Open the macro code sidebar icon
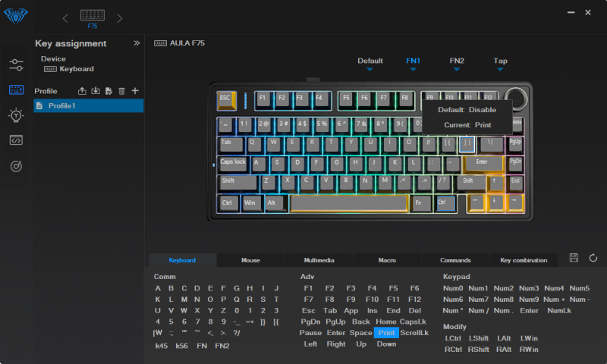This screenshot has height=364, width=607. tap(16, 140)
